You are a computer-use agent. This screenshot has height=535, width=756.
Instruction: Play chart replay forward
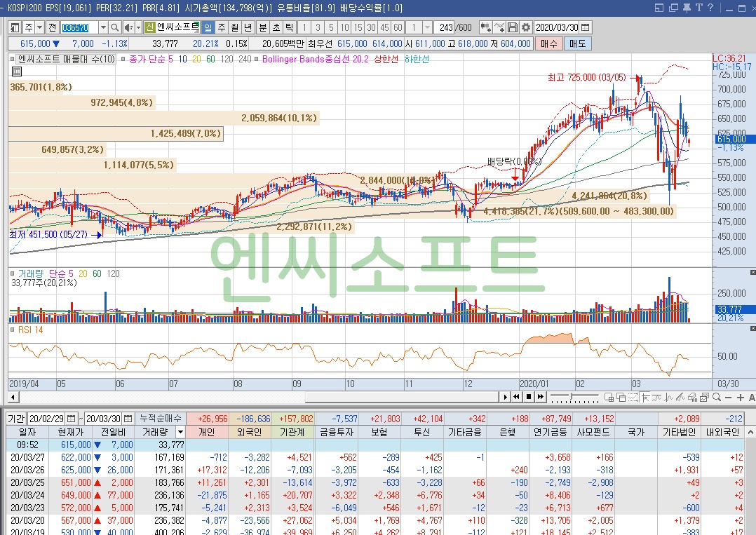[x=505, y=397]
